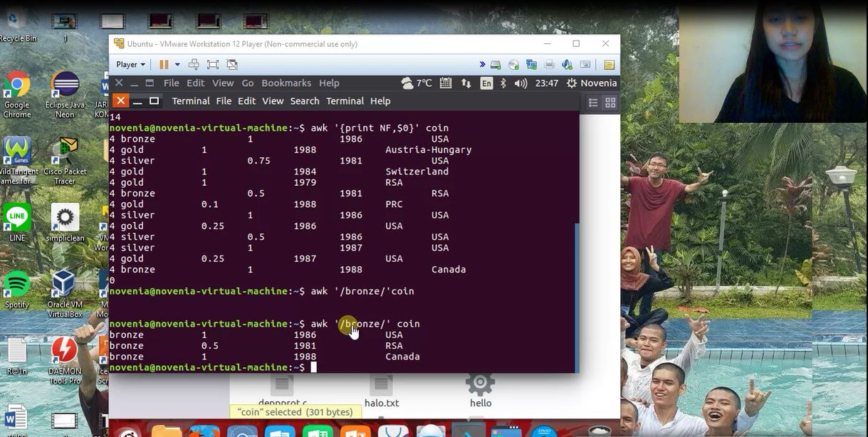Image resolution: width=868 pixels, height=437 pixels.
Task: Open the Bluetooth indicator in top panel
Action: click(x=503, y=83)
